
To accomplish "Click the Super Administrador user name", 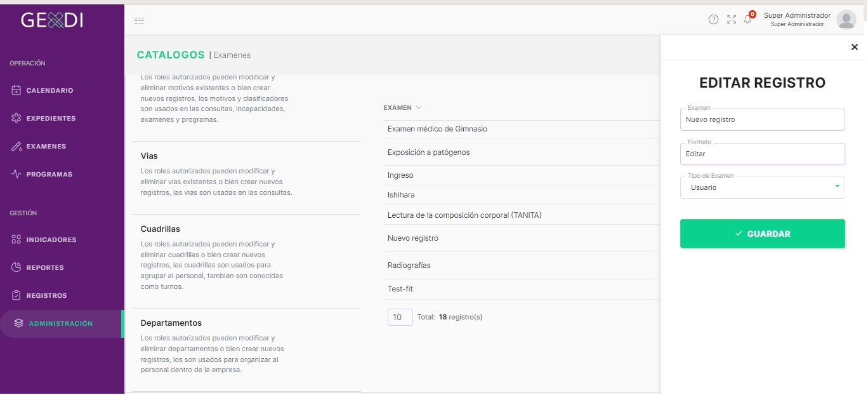I will click(797, 15).
